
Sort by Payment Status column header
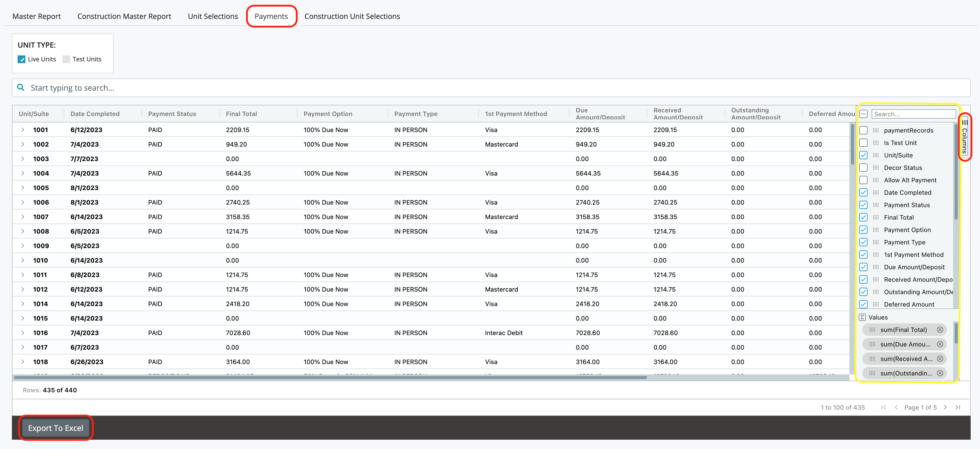[x=172, y=114]
